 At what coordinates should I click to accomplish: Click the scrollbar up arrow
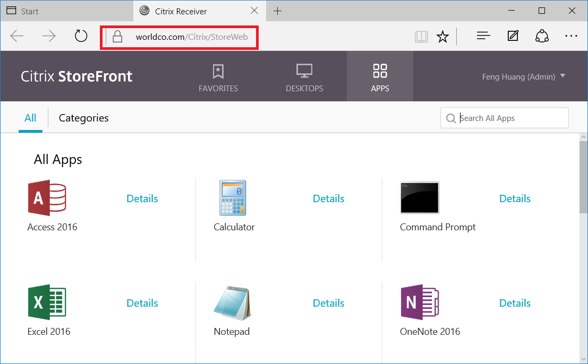[x=583, y=137]
